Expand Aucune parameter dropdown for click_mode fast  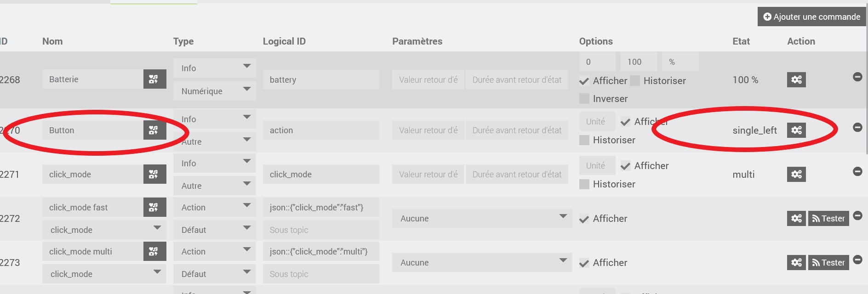point(482,218)
